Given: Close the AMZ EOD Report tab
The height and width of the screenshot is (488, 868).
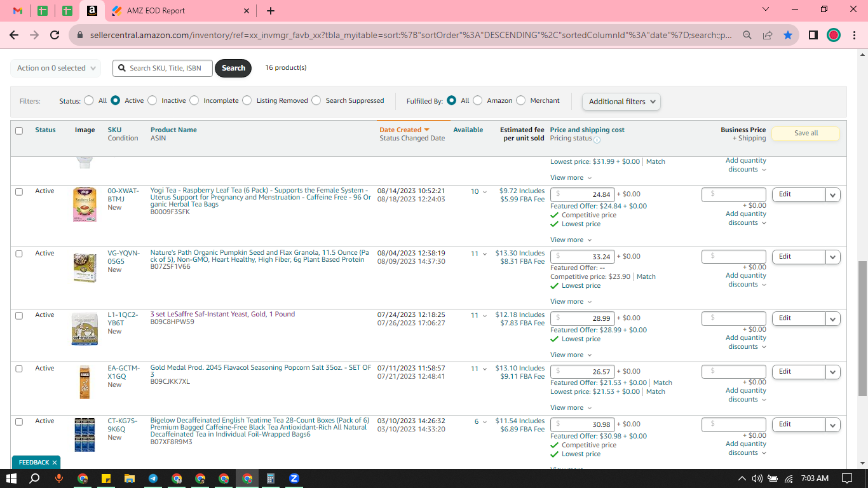Looking at the screenshot, I should 247,11.
